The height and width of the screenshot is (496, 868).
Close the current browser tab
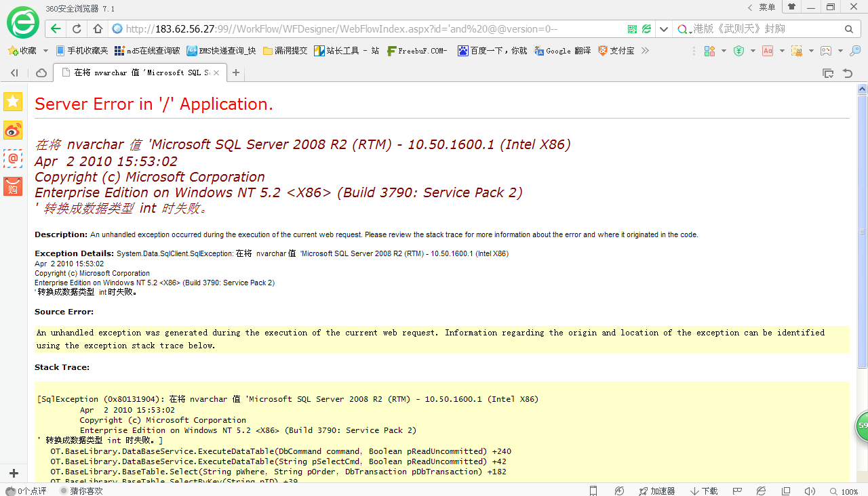click(x=216, y=73)
